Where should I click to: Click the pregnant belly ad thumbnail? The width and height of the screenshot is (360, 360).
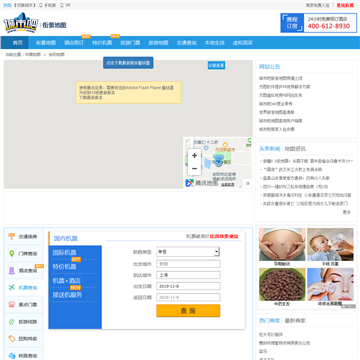tap(282, 244)
